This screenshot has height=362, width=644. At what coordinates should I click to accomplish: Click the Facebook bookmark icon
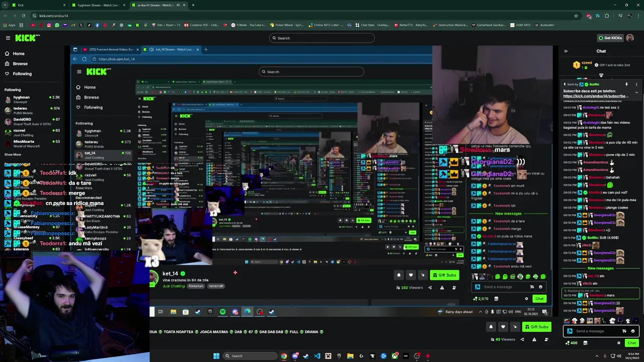(x=97, y=25)
